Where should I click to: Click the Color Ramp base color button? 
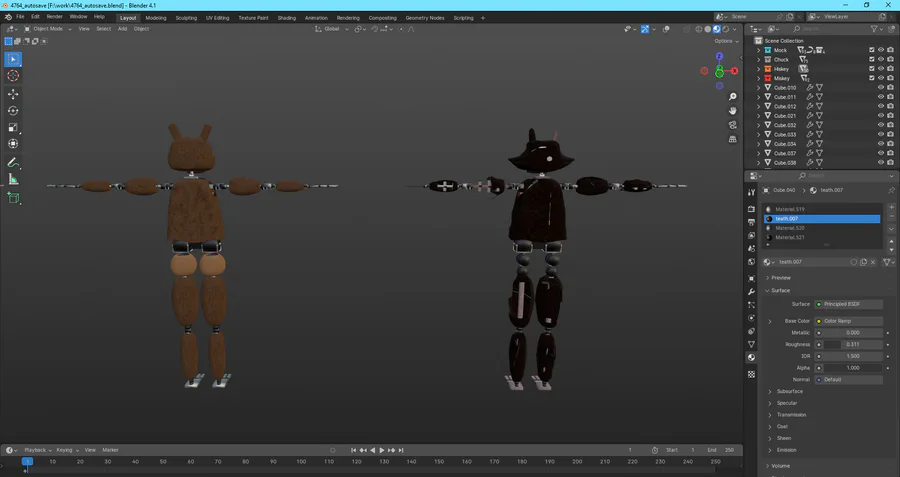pyautogui.click(x=848, y=321)
